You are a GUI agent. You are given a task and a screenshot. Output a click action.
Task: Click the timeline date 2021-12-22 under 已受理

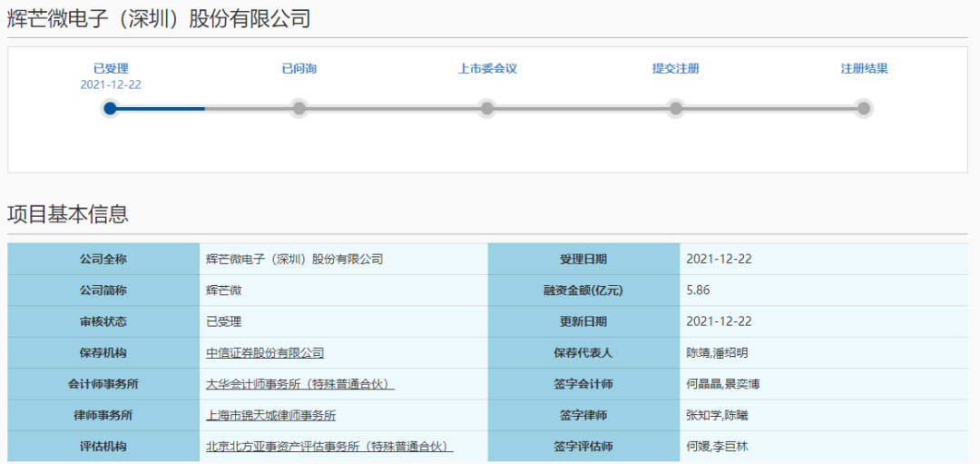[x=111, y=85]
